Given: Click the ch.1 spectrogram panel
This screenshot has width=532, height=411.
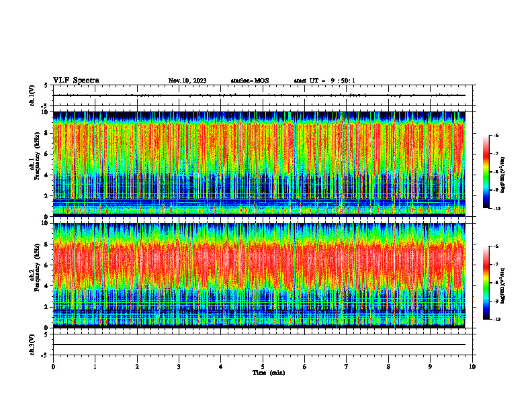Looking at the screenshot, I should (259, 164).
